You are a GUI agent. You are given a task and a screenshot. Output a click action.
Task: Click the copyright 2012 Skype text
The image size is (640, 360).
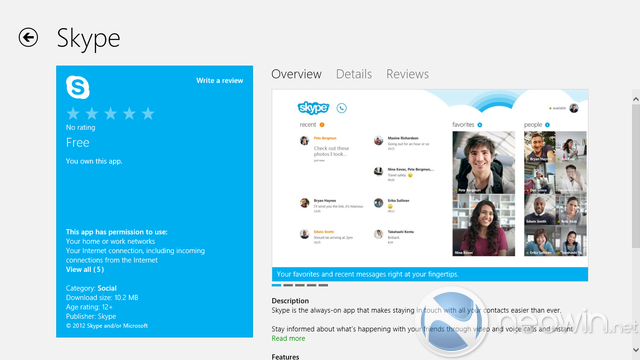coord(107,326)
